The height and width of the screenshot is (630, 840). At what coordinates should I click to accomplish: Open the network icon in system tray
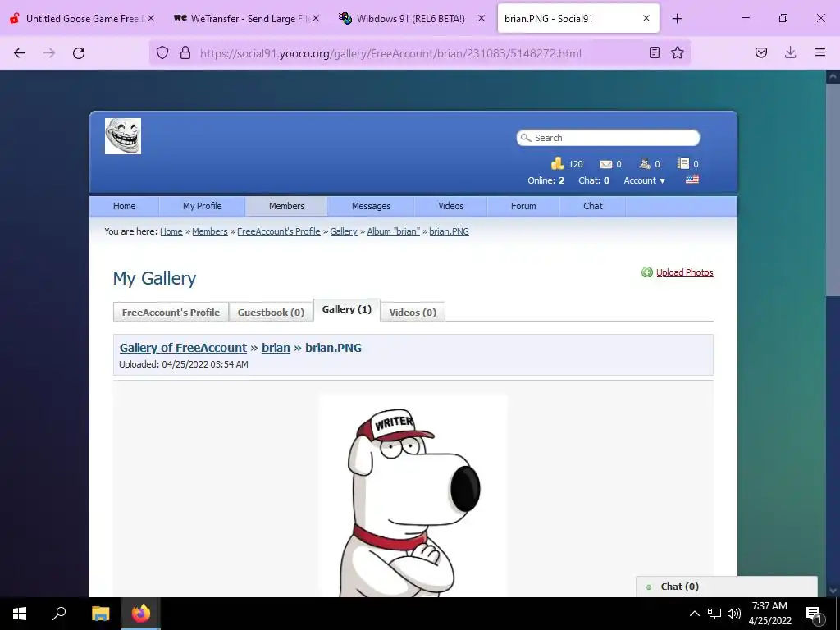[x=714, y=614]
